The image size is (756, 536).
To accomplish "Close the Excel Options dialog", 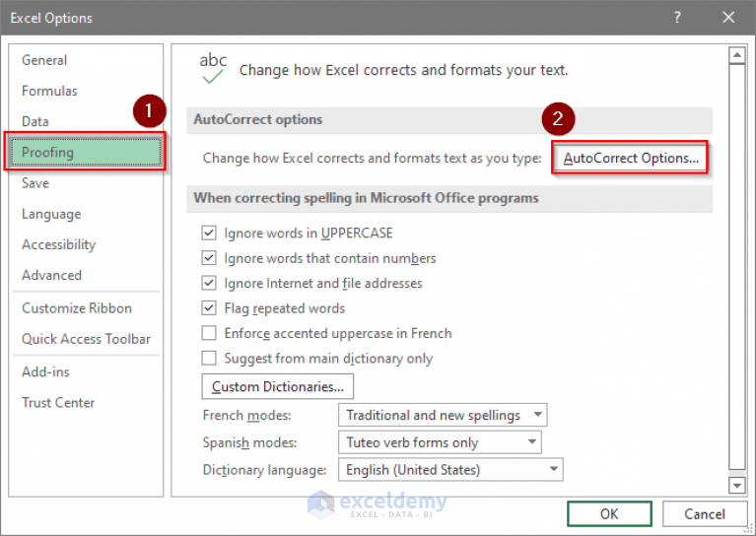I will point(728,18).
